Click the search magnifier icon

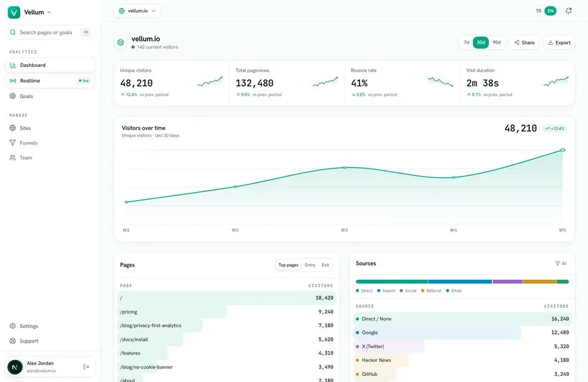pyautogui.click(x=13, y=32)
